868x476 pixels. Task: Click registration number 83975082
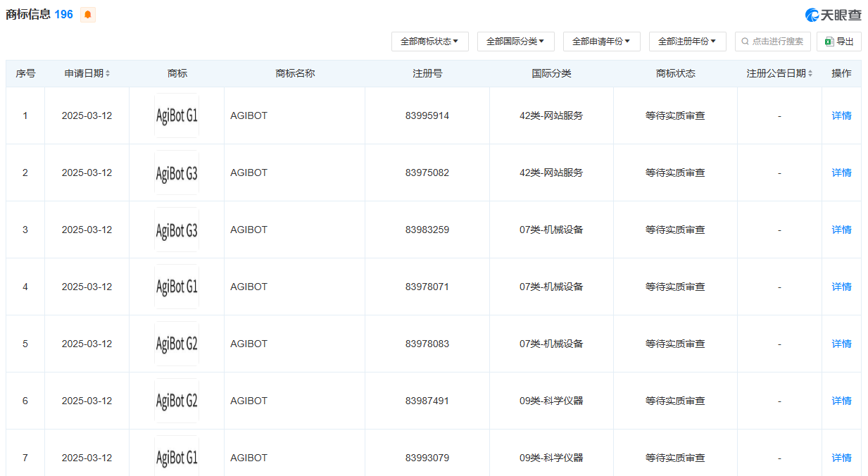[x=427, y=173]
